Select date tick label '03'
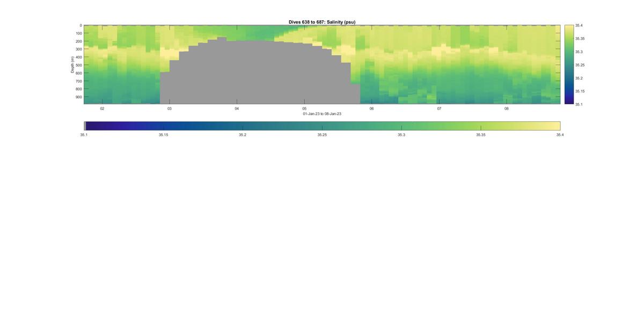This screenshot has height=334, width=644. (x=170, y=108)
